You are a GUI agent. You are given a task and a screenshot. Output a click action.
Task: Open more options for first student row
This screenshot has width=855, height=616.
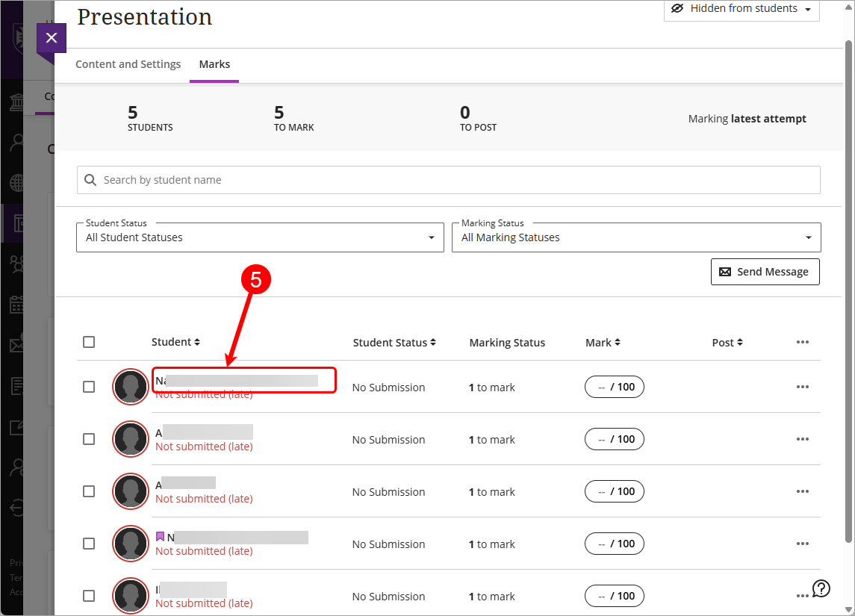coord(803,387)
